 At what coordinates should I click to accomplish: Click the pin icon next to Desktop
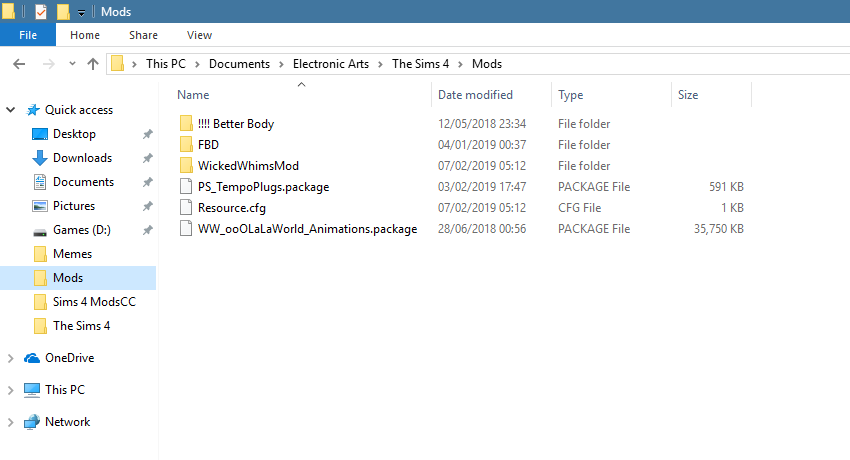coord(147,134)
